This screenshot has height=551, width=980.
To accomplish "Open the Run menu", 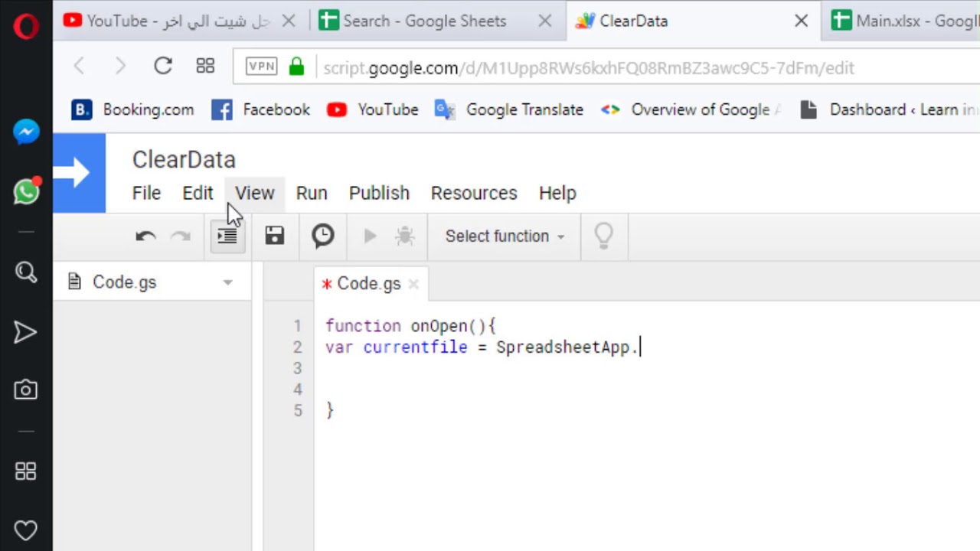I will tap(312, 193).
